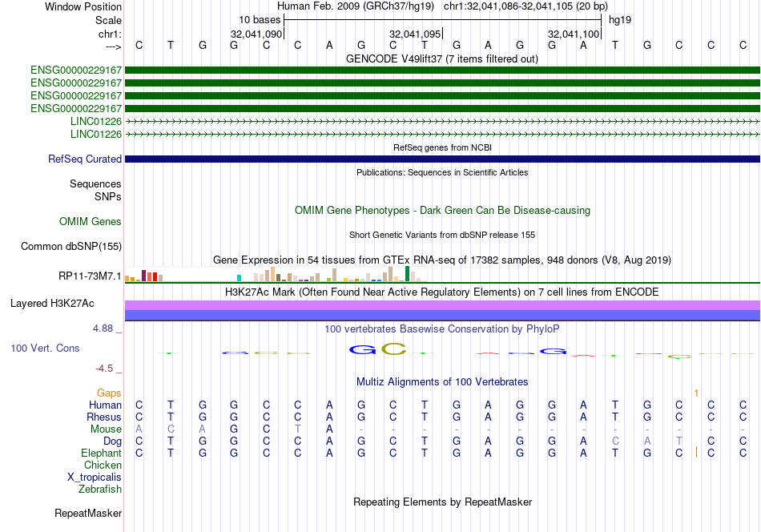Click the Common dbSNP(155) label
The width and height of the screenshot is (761, 532).
tap(70, 247)
